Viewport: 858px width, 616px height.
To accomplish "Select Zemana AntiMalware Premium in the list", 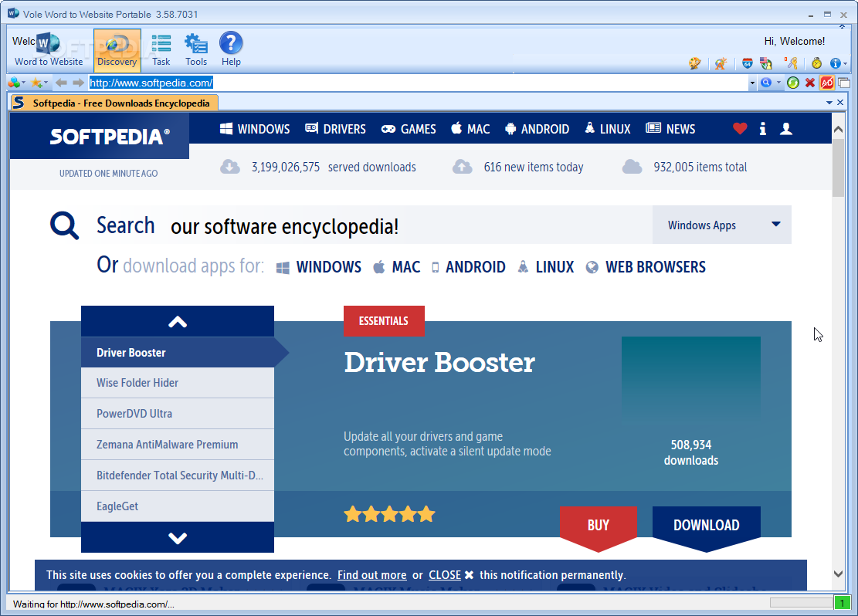I will (x=178, y=444).
